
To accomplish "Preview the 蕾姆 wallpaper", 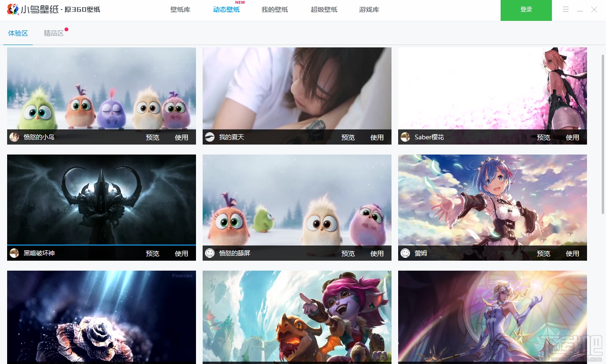I will pyautogui.click(x=544, y=254).
